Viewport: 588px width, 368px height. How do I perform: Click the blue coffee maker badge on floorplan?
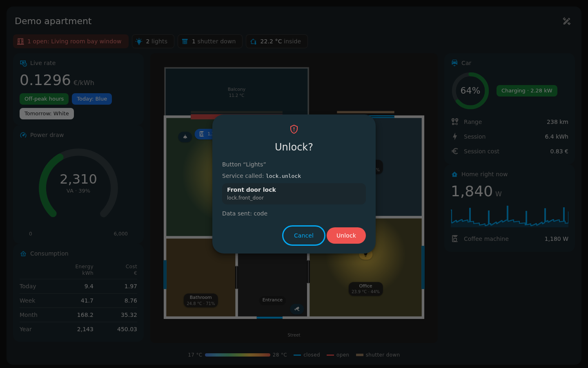pos(203,134)
